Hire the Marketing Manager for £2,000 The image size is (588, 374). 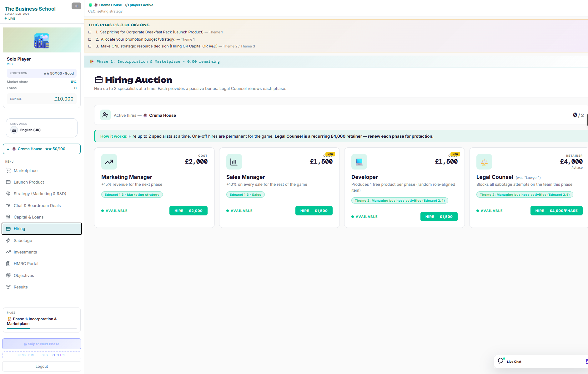point(188,211)
